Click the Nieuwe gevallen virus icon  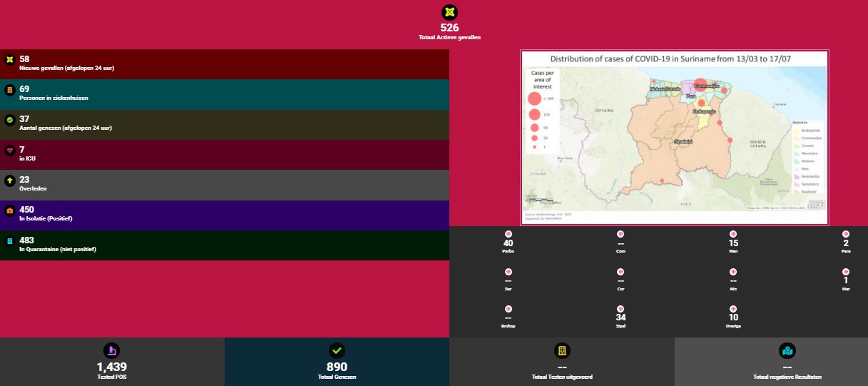point(9,60)
